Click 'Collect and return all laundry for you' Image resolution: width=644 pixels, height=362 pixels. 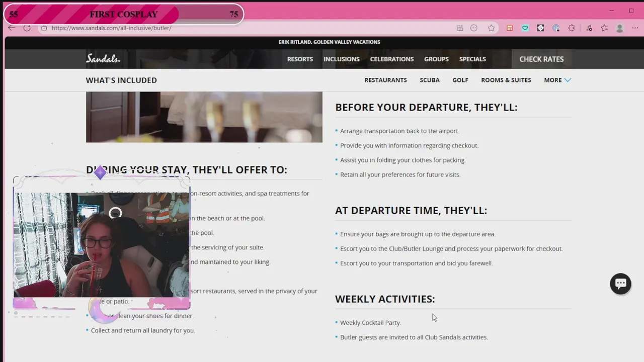tap(143, 330)
